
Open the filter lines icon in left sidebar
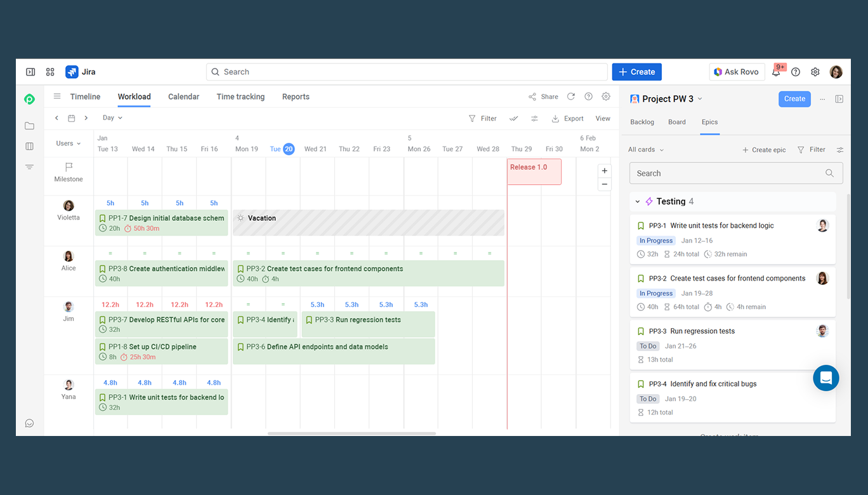29,167
